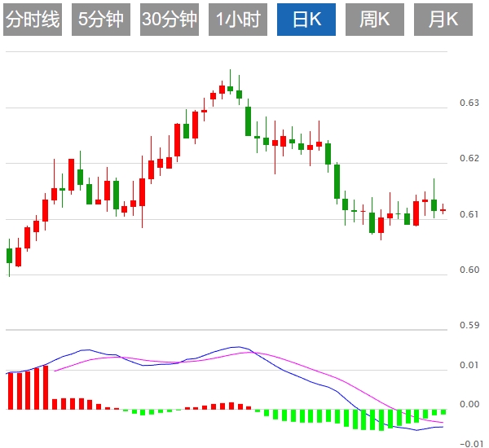
Task: Click the last candlestick on the right
Action: click(x=443, y=210)
